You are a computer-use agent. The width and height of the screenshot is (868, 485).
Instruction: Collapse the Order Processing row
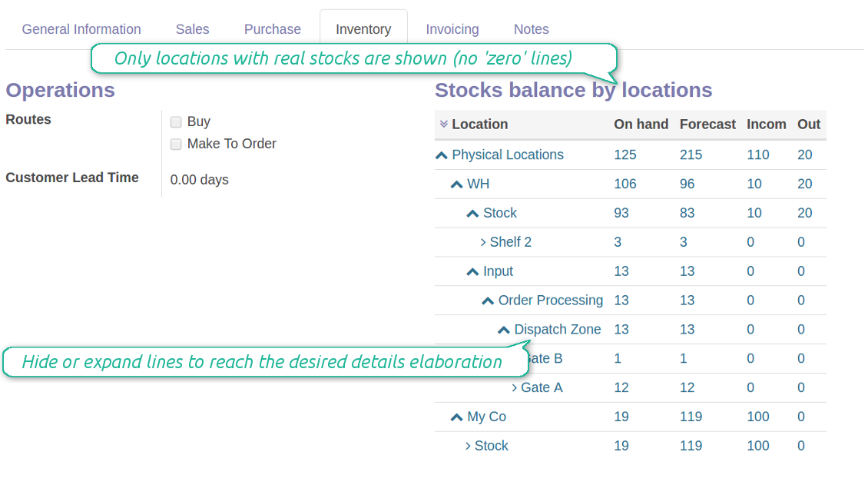click(x=488, y=301)
